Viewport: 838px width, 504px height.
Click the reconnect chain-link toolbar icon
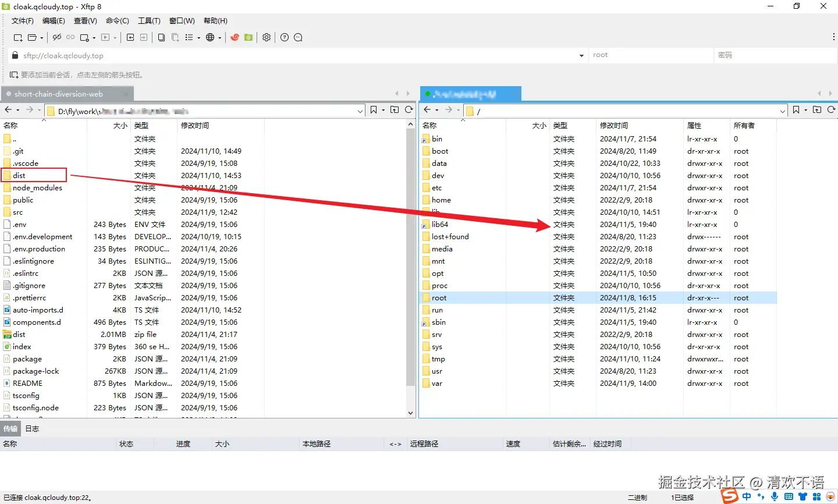[70, 37]
